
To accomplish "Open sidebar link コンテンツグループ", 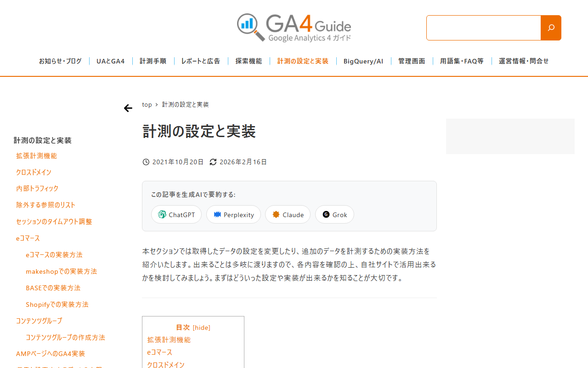I will pos(39,321).
